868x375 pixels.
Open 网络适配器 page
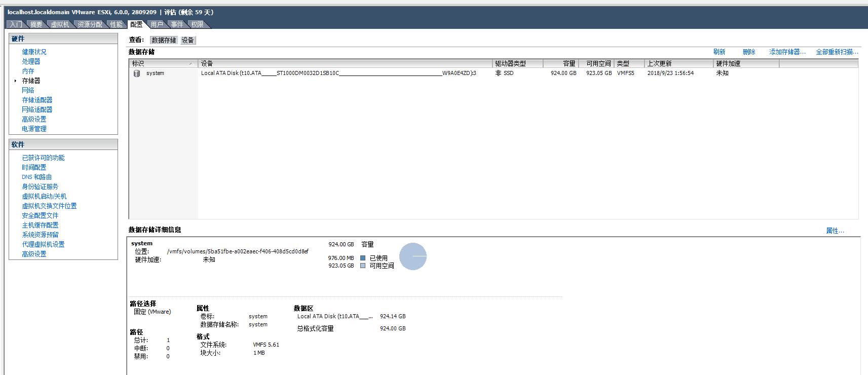tap(37, 109)
